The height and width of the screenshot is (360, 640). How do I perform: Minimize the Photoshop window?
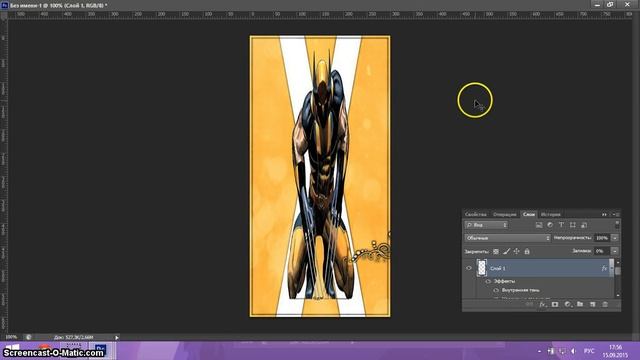coord(597,4)
